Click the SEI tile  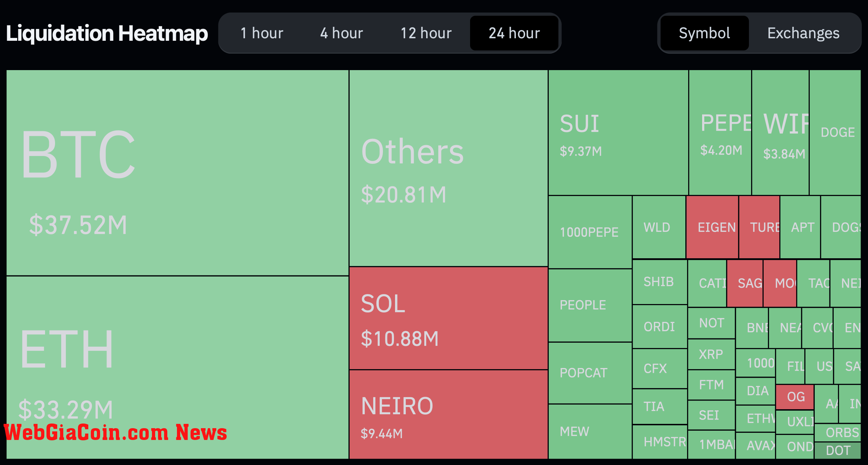pos(711,415)
